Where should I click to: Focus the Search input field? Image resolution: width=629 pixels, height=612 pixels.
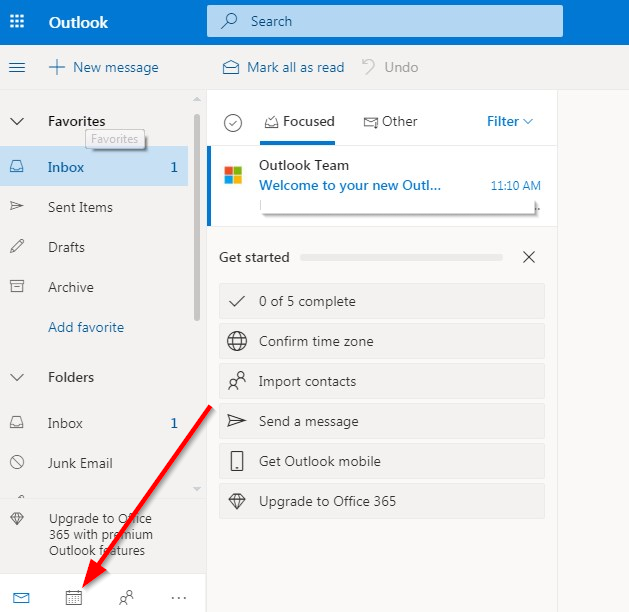(385, 21)
